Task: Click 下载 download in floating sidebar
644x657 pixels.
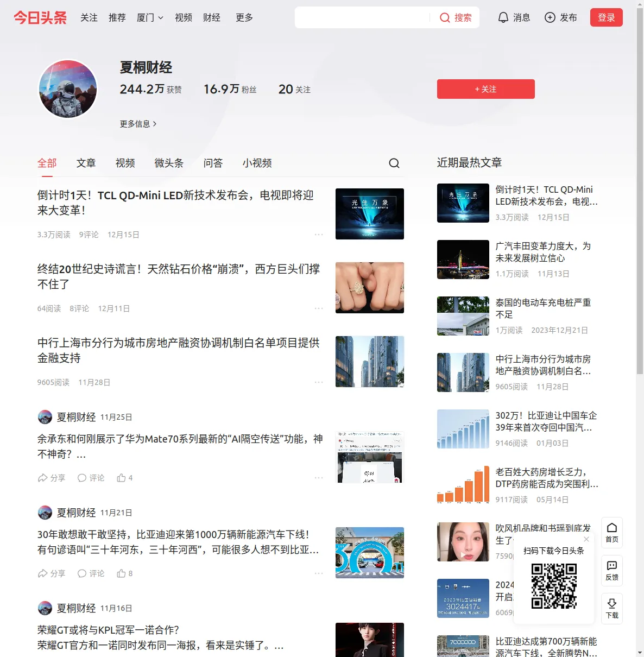Action: tap(612, 609)
